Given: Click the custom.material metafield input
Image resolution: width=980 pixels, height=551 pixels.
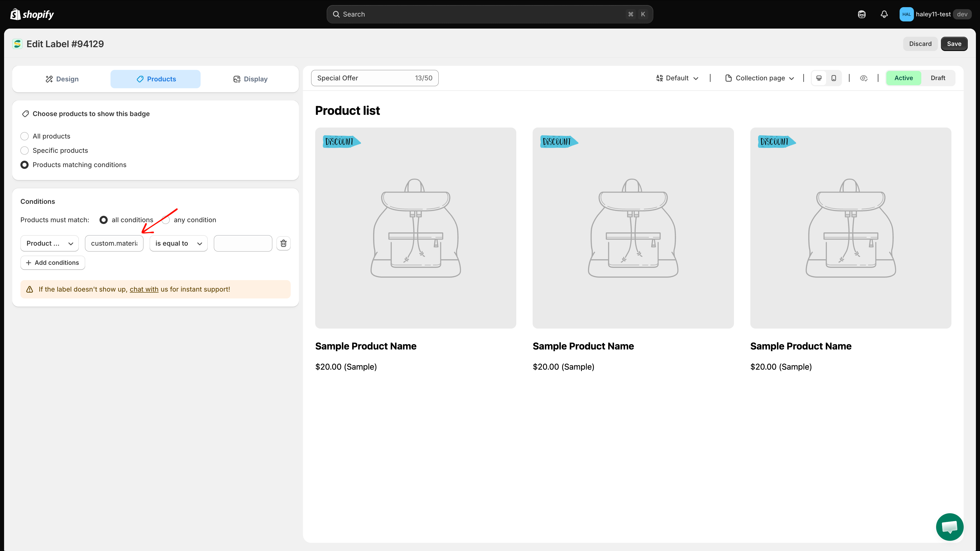Looking at the screenshot, I should coord(114,243).
